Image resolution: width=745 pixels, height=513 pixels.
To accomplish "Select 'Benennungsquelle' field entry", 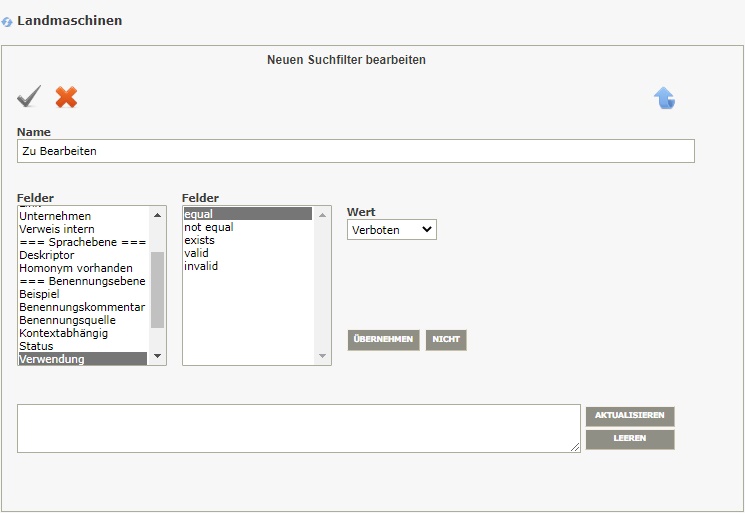I will [67, 320].
